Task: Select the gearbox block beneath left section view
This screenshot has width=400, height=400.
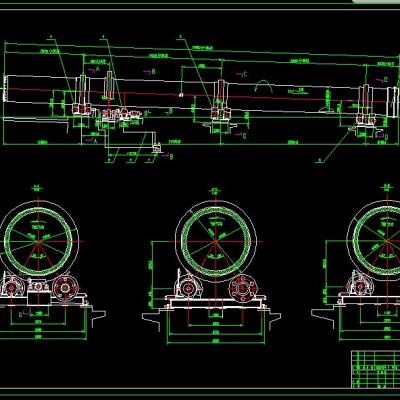Action: [x=39, y=298]
